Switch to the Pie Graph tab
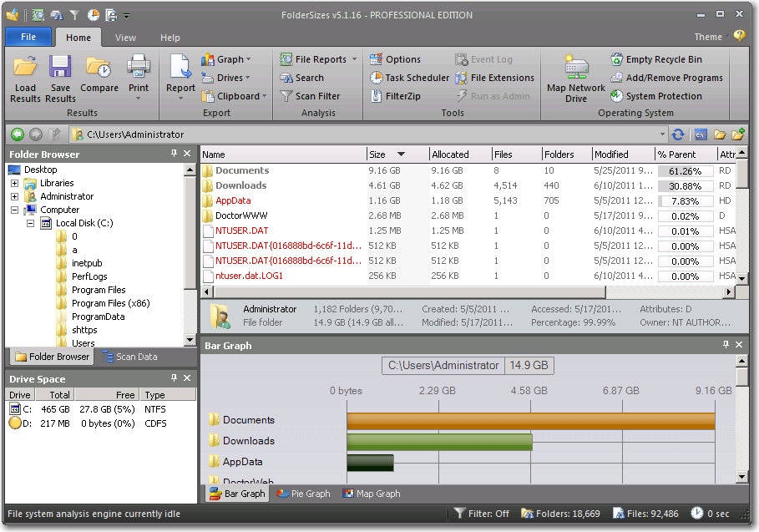The image size is (759, 532). pyautogui.click(x=303, y=494)
